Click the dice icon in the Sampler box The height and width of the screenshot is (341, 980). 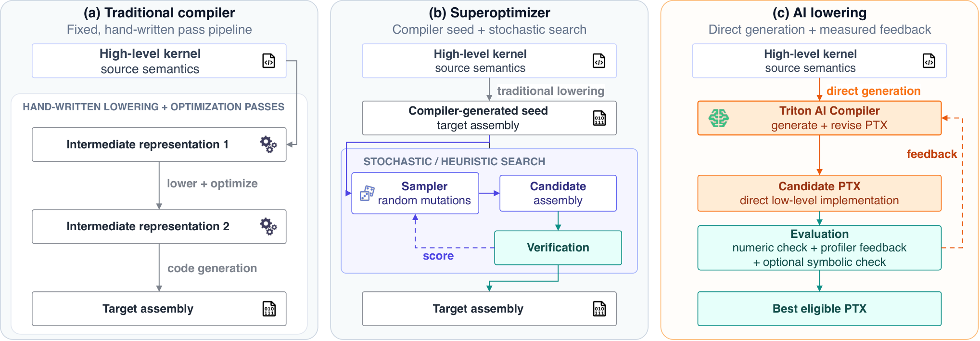pos(367,193)
